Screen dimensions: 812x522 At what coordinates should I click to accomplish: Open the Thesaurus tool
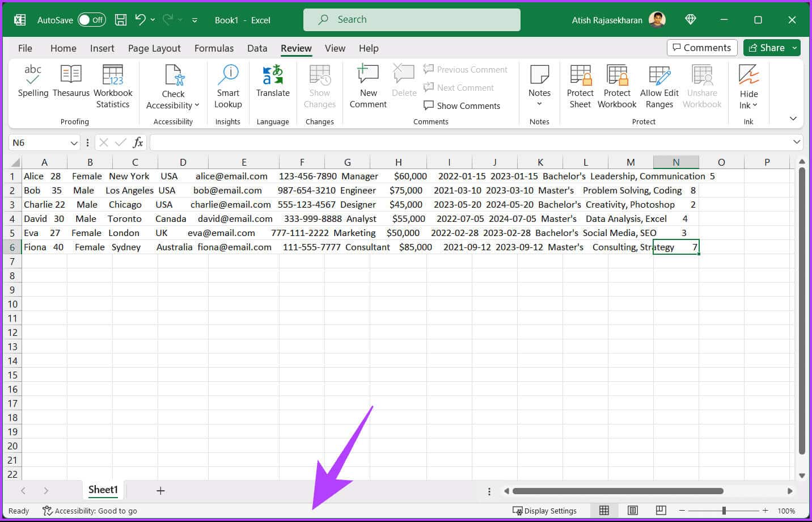[71, 81]
